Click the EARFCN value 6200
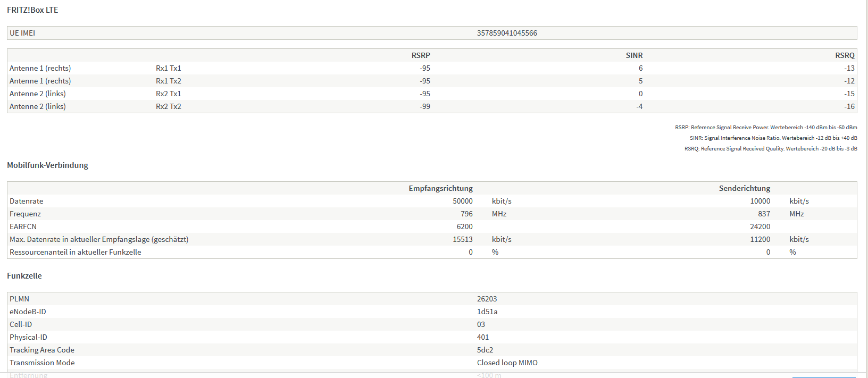The image size is (868, 378). (464, 226)
